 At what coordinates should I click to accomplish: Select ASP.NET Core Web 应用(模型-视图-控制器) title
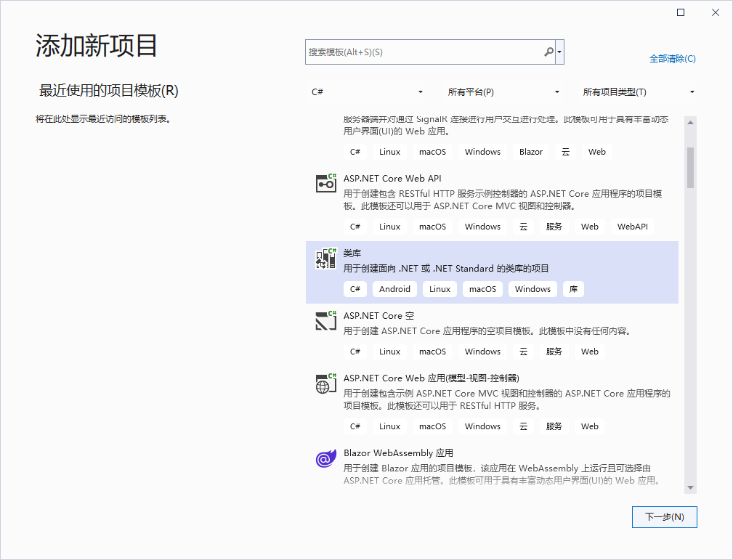tap(431, 378)
